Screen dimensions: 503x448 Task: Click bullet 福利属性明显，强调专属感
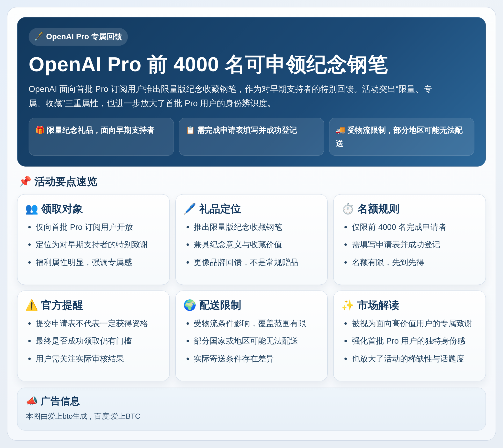[x=84, y=262]
